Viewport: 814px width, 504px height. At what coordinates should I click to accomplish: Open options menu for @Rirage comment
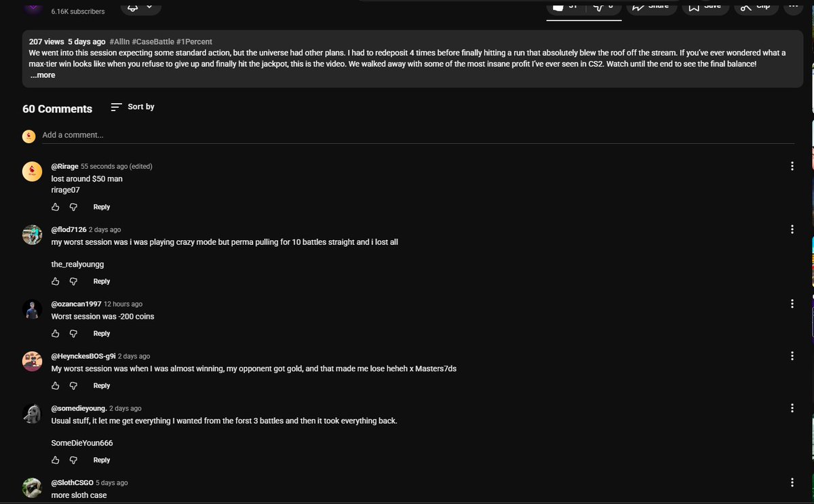(x=792, y=166)
